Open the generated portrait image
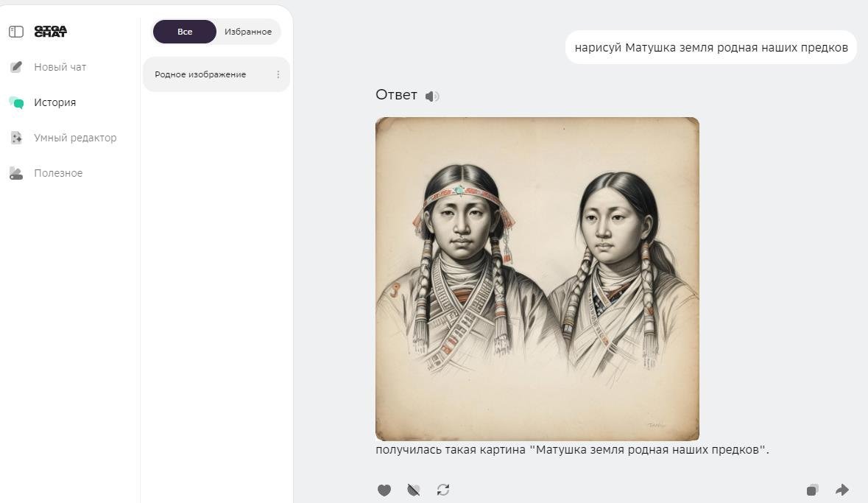This screenshot has width=868, height=503. [537, 278]
